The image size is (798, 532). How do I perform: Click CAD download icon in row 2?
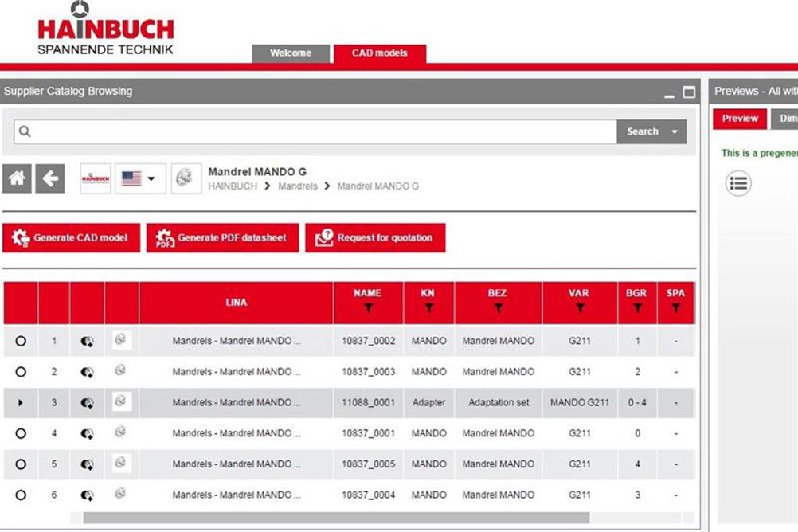pos(87,372)
